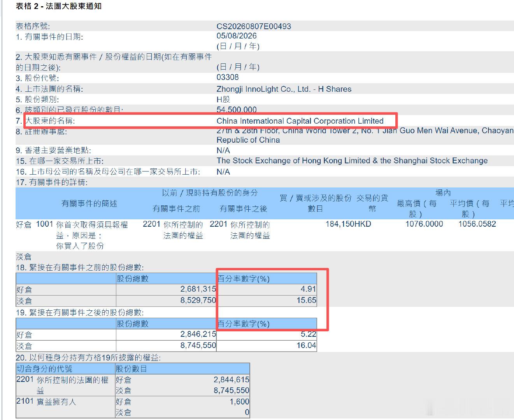Click column header "有關事件之後"

(x=244, y=209)
